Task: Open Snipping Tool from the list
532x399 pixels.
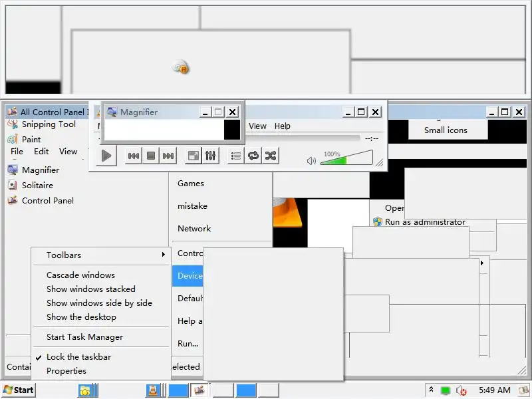Action: pos(42,124)
